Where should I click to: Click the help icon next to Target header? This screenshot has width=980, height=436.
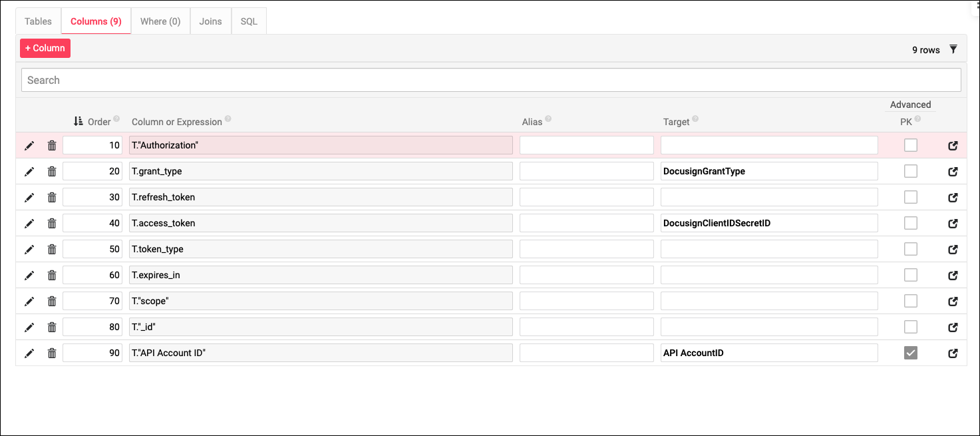pos(695,119)
